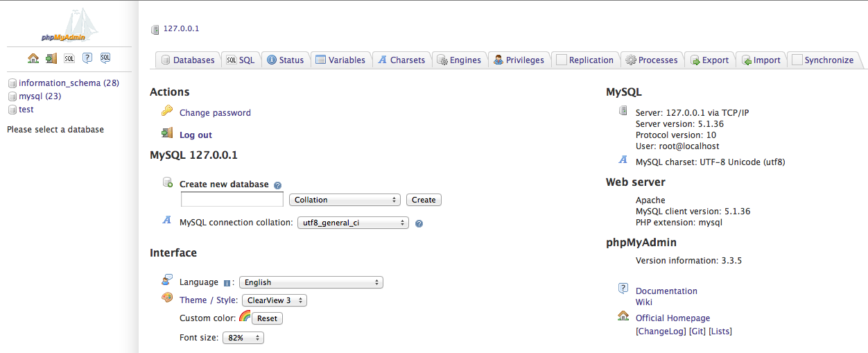Click the Create database button
Image resolution: width=868 pixels, height=353 pixels.
click(x=424, y=200)
